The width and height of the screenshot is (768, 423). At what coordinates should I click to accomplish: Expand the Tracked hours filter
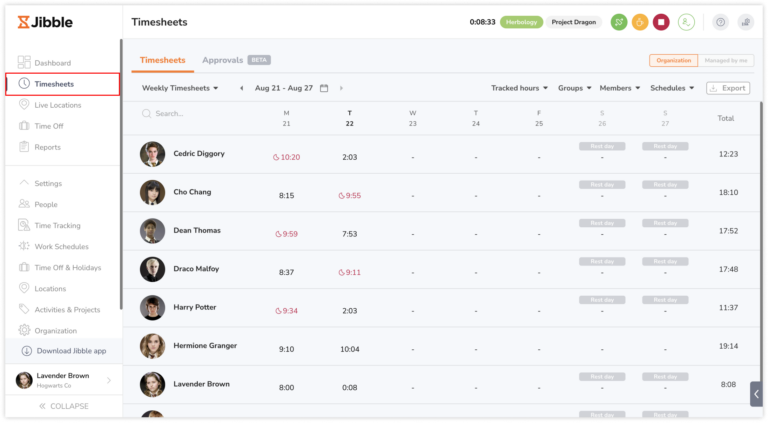click(520, 88)
